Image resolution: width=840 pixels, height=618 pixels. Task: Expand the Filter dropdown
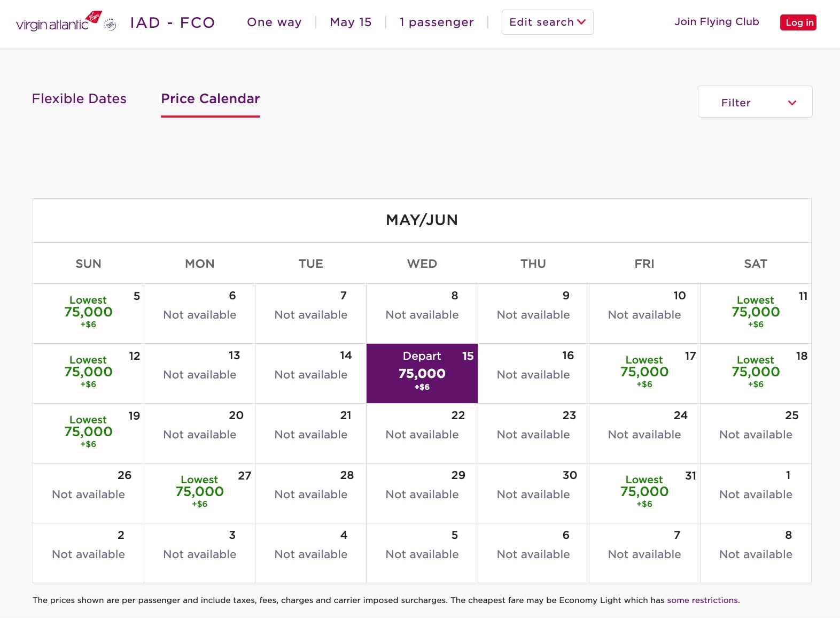click(x=755, y=102)
